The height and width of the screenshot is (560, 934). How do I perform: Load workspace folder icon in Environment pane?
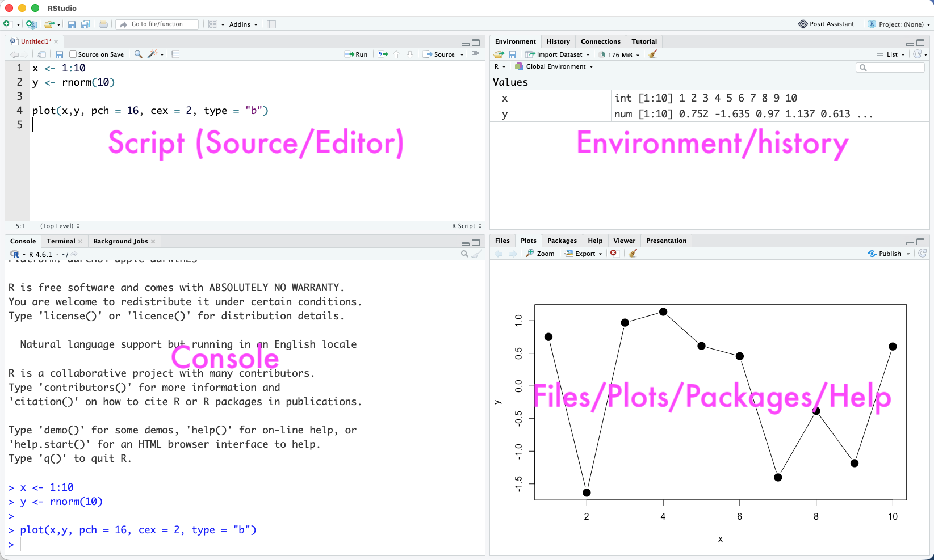(x=499, y=54)
